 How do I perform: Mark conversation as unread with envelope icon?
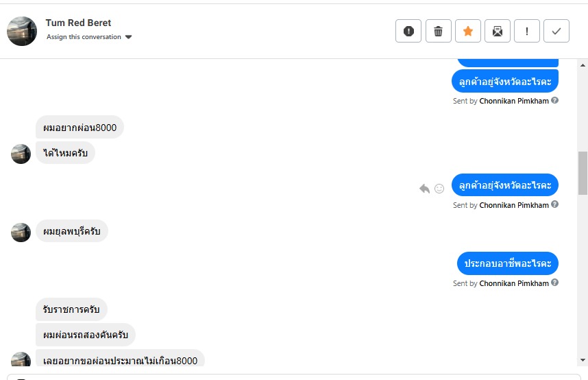tap(498, 31)
